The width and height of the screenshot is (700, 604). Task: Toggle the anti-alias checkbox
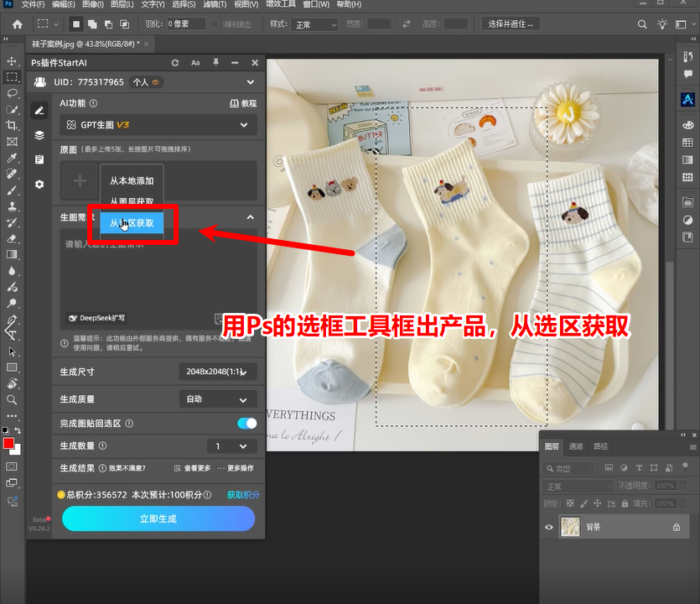coord(215,24)
